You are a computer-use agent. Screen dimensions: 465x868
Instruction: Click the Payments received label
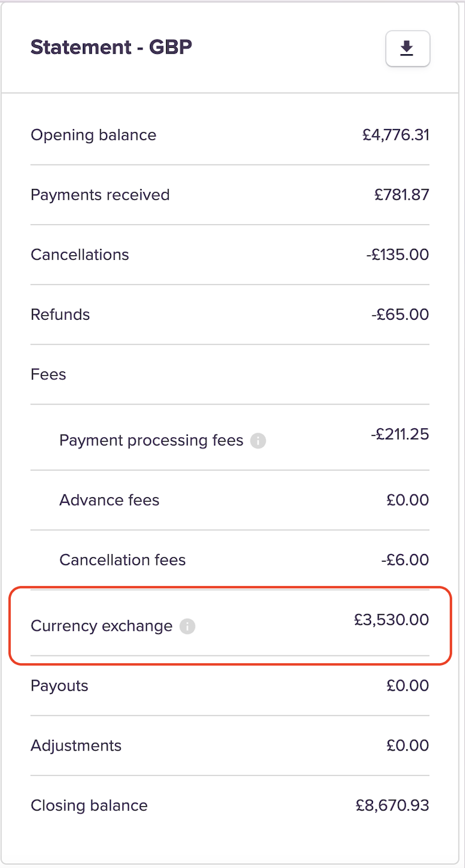pyautogui.click(x=100, y=195)
